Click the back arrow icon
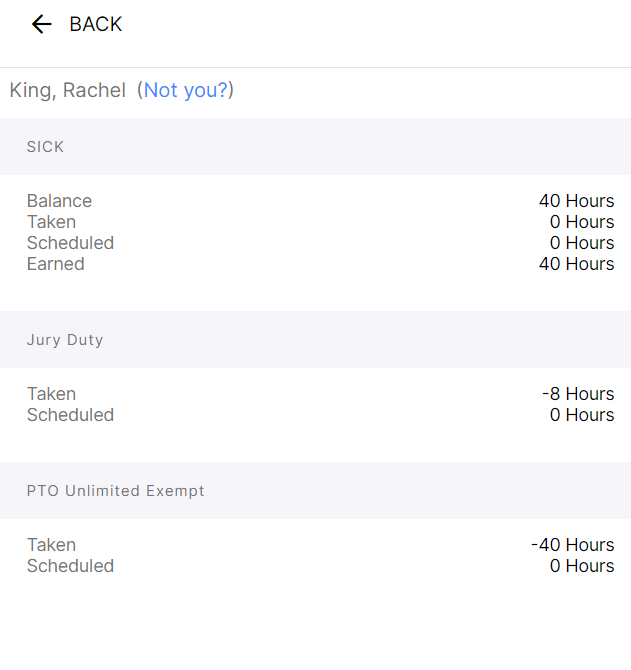Screen dimensions: 631x670 coord(42,24)
